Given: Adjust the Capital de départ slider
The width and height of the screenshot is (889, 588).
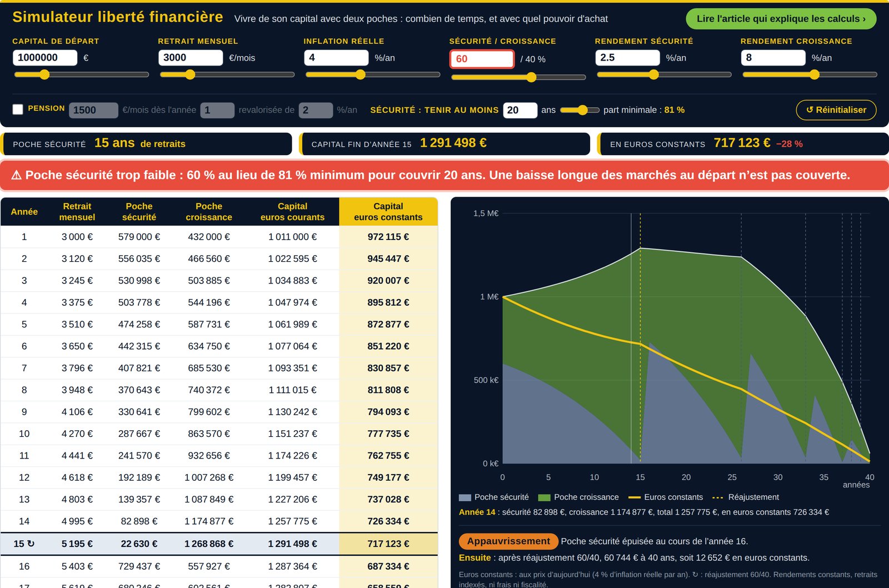Looking at the screenshot, I should (x=81, y=74).
